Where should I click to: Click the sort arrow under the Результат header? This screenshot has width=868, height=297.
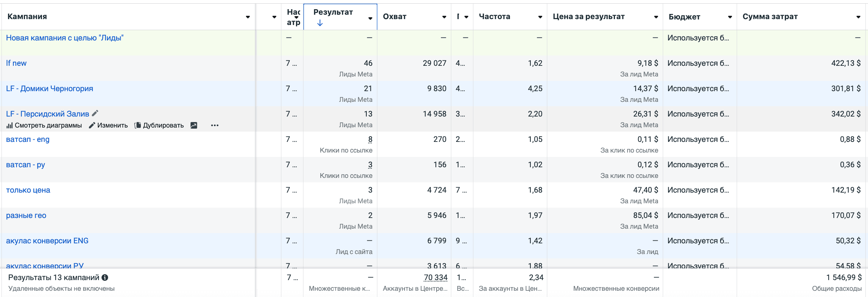[320, 23]
